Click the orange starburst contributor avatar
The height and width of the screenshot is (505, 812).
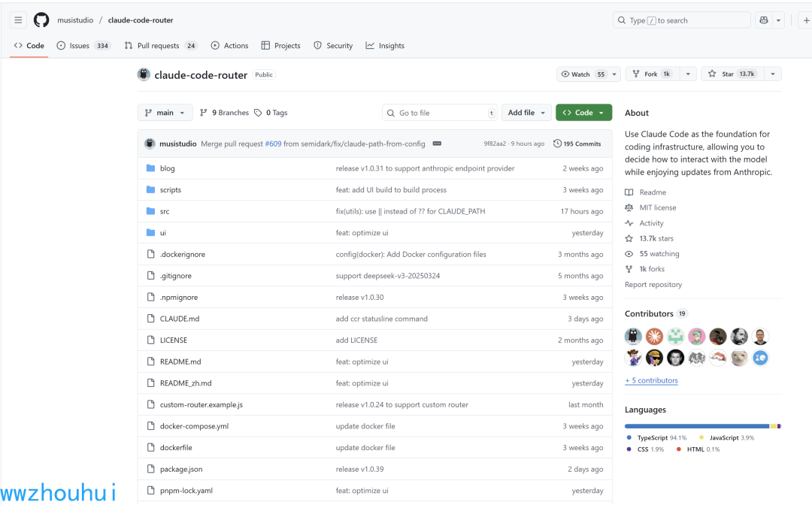[x=654, y=337]
